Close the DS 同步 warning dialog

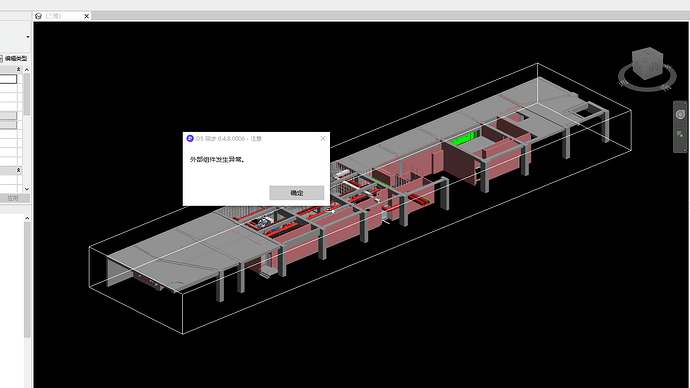323,138
